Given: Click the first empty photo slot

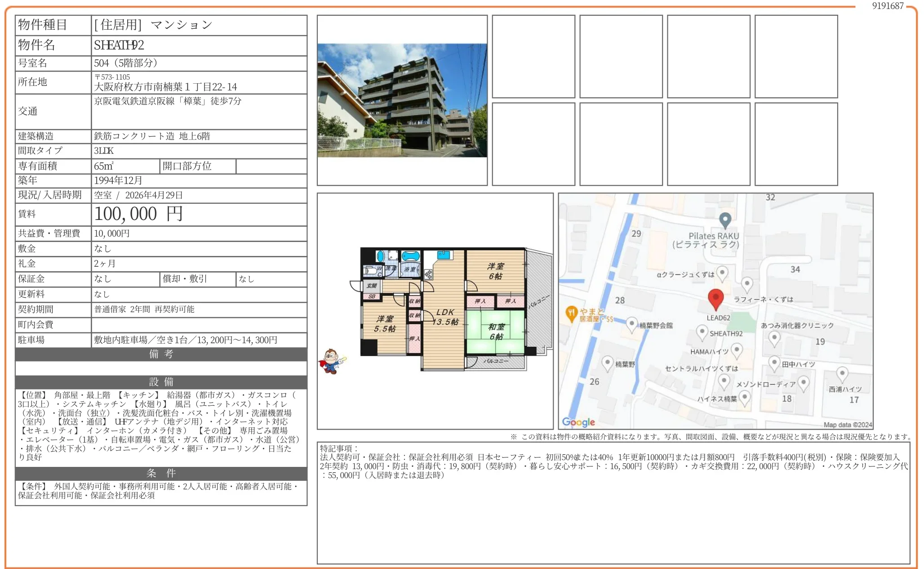Looking at the screenshot, I should point(533,56).
